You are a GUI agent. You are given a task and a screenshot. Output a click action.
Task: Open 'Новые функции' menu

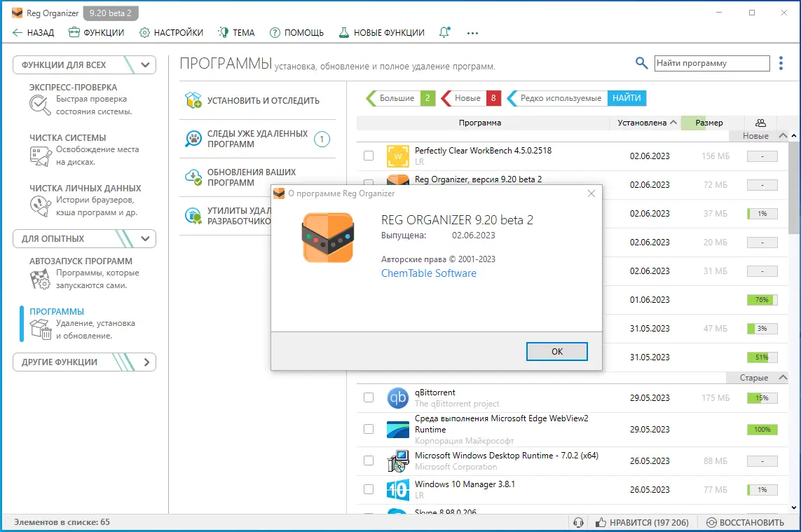point(382,33)
